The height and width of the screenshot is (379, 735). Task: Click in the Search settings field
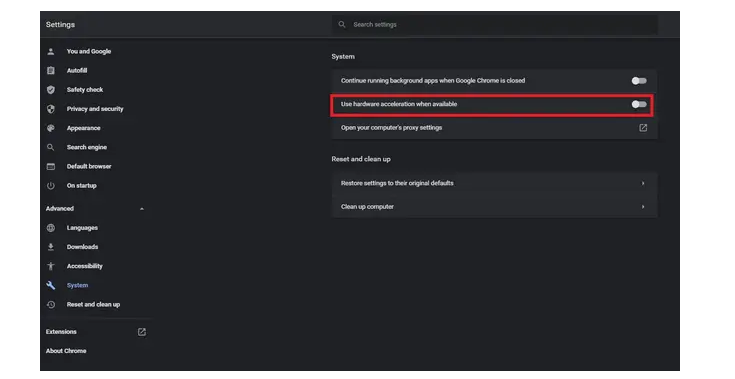[x=495, y=24]
